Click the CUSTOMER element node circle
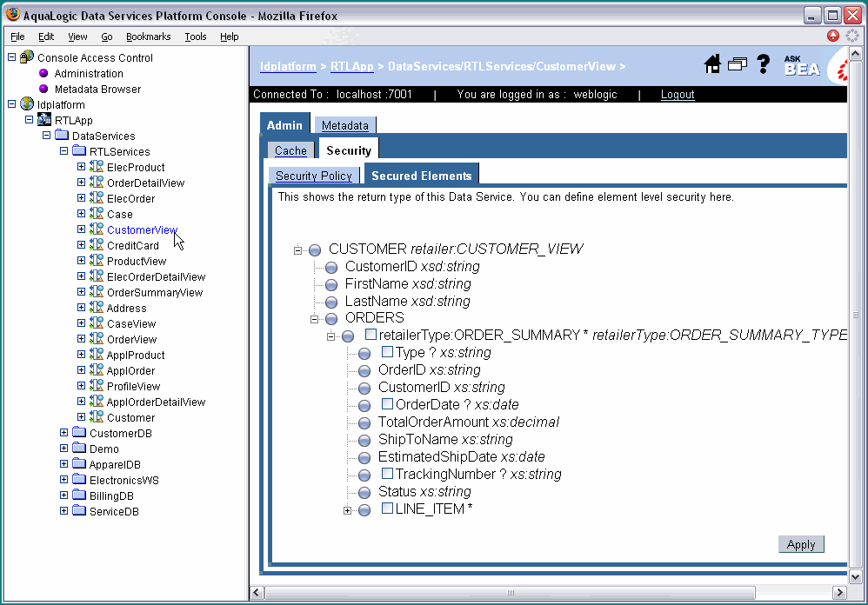Image resolution: width=868 pixels, height=605 pixels. point(315,250)
